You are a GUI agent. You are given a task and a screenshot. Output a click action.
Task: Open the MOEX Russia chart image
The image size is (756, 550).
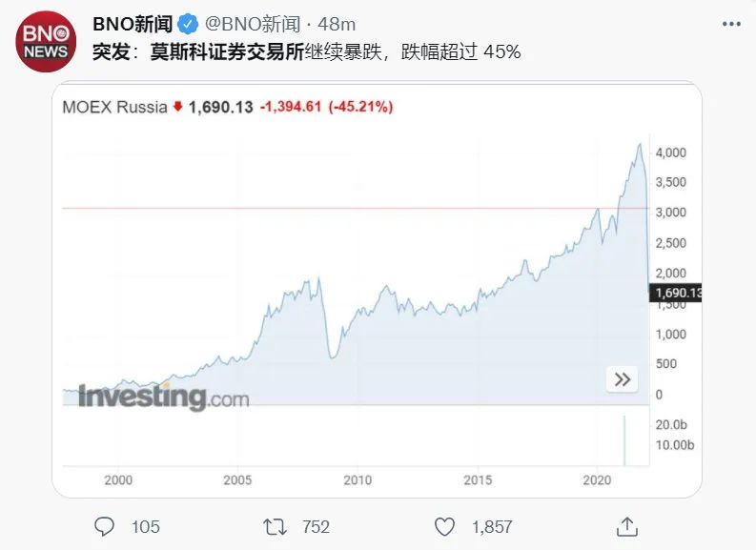click(377, 289)
